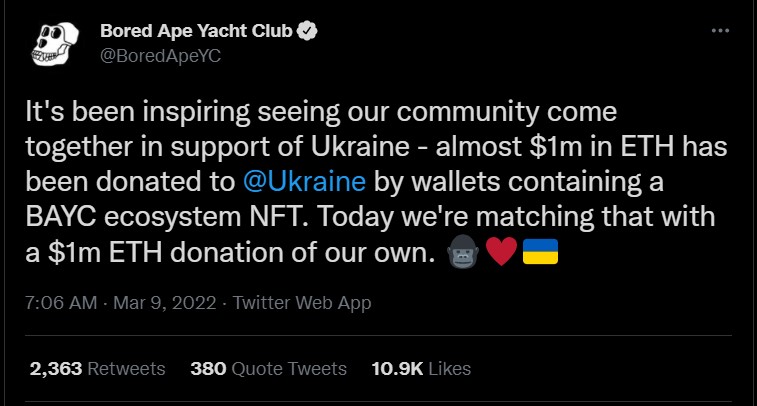Click the Ukraine flag emoji
The width and height of the screenshot is (757, 406).
(x=540, y=252)
